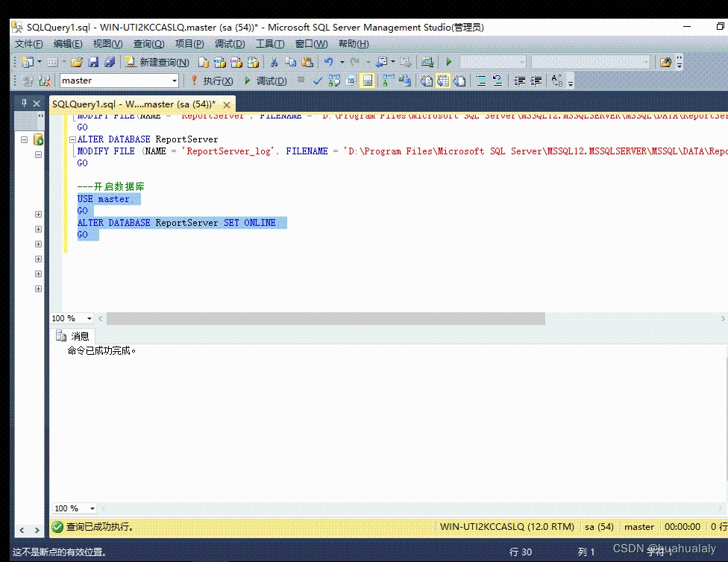Click the Copy icon
The image size is (728, 562).
click(x=291, y=62)
